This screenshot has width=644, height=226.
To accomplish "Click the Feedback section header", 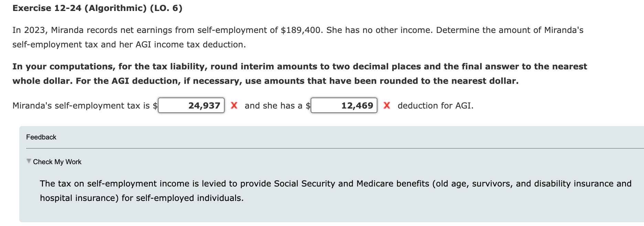I will 41,137.
